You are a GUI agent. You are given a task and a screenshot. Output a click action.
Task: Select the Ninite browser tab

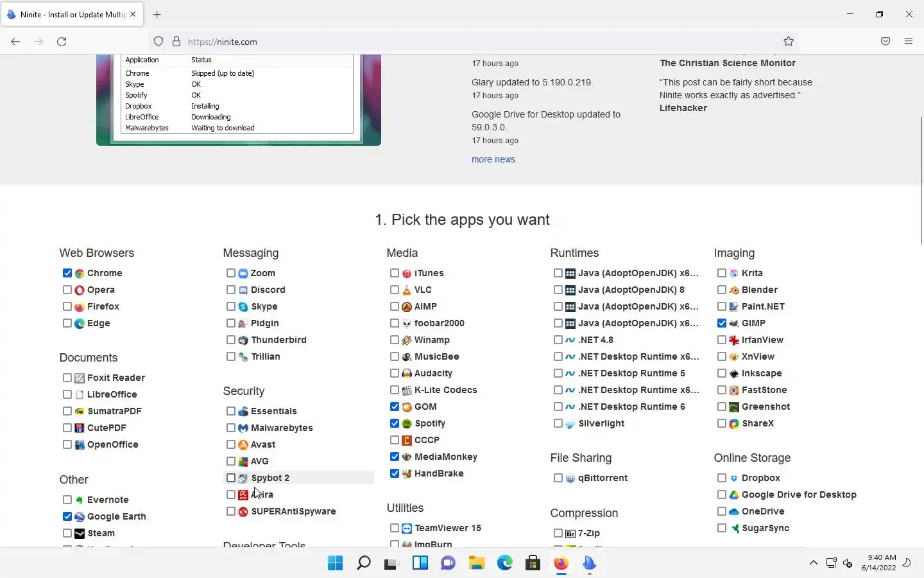[72, 14]
